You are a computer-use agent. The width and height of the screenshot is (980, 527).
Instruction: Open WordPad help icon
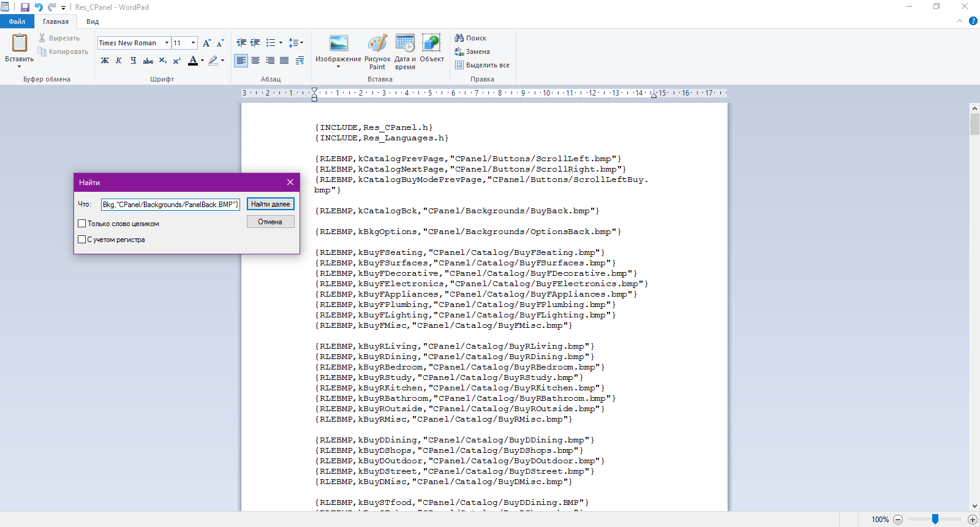coord(973,21)
